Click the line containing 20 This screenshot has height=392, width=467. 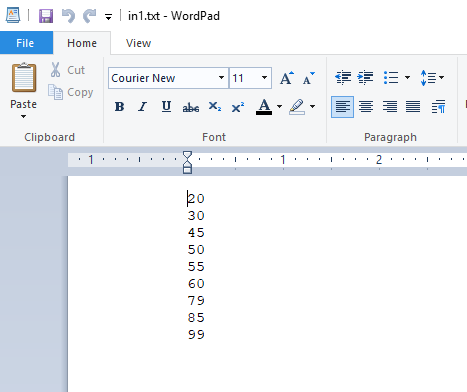196,199
